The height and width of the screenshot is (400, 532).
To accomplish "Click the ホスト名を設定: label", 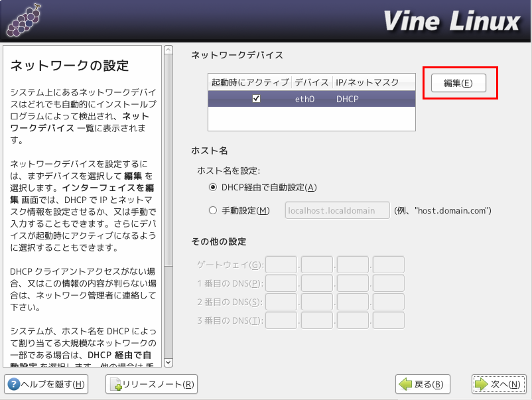I will coord(228,170).
